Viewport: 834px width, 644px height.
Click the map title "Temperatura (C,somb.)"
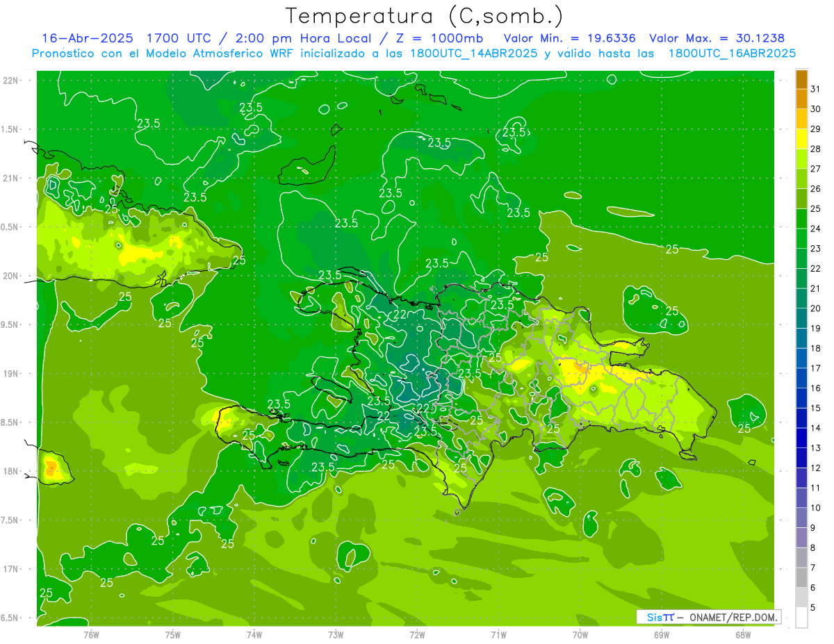coord(425,17)
